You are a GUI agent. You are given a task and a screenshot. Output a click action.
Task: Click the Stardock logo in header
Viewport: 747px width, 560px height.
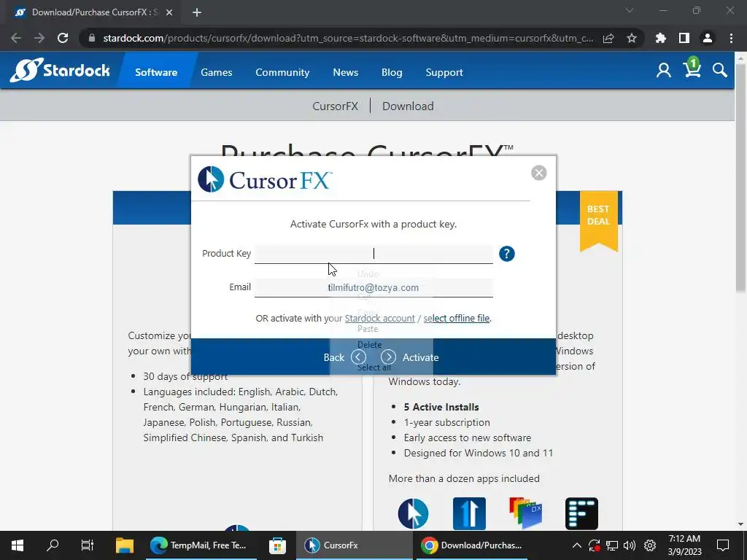(60, 71)
